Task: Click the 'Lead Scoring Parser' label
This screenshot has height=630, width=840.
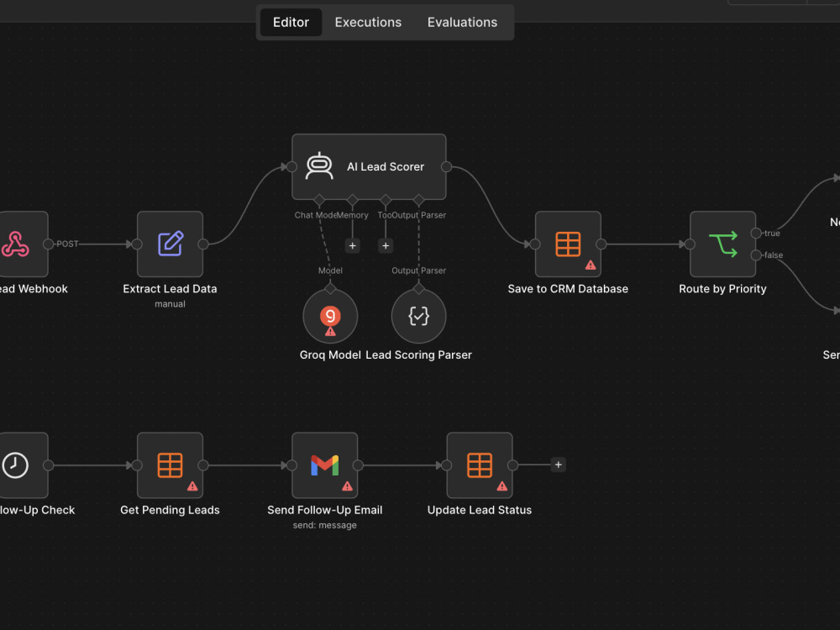Action: tap(418, 354)
